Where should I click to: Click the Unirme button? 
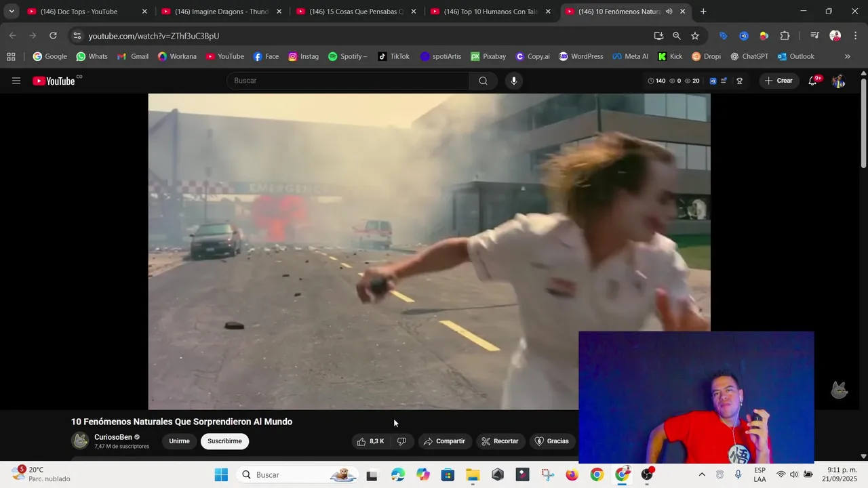click(179, 441)
